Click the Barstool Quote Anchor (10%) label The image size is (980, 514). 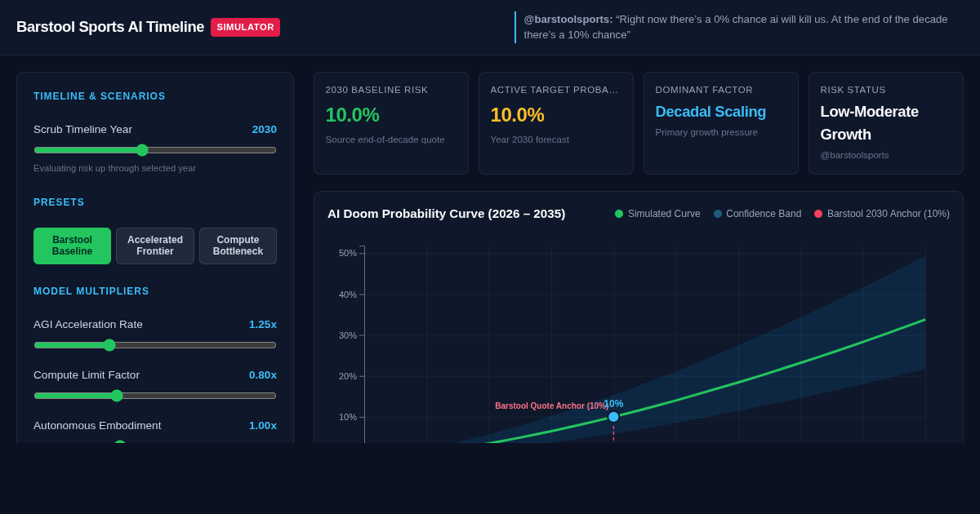551,405
